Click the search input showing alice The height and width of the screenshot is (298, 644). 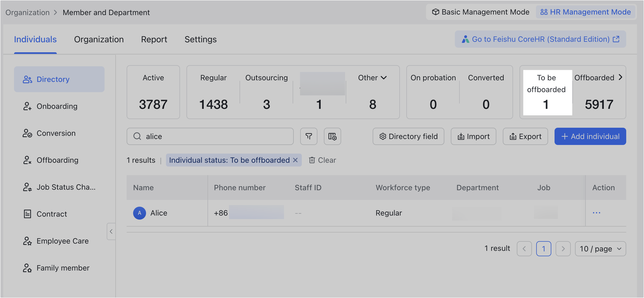tap(210, 136)
